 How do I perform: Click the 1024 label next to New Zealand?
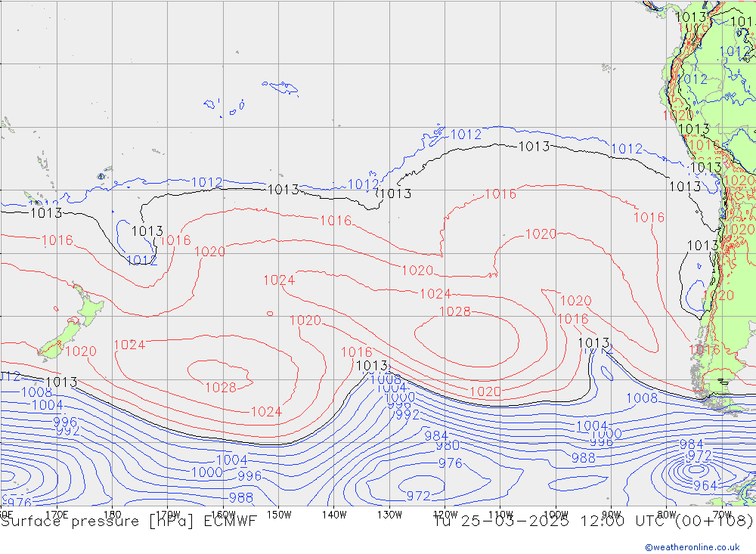point(129,345)
